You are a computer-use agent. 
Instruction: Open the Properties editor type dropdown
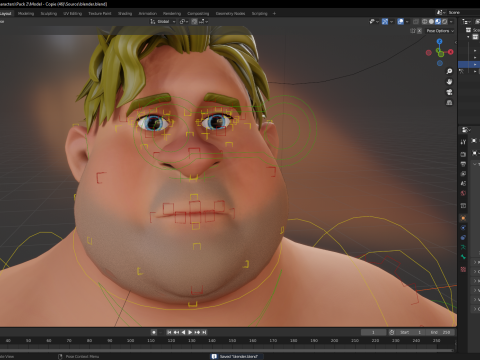(466, 129)
